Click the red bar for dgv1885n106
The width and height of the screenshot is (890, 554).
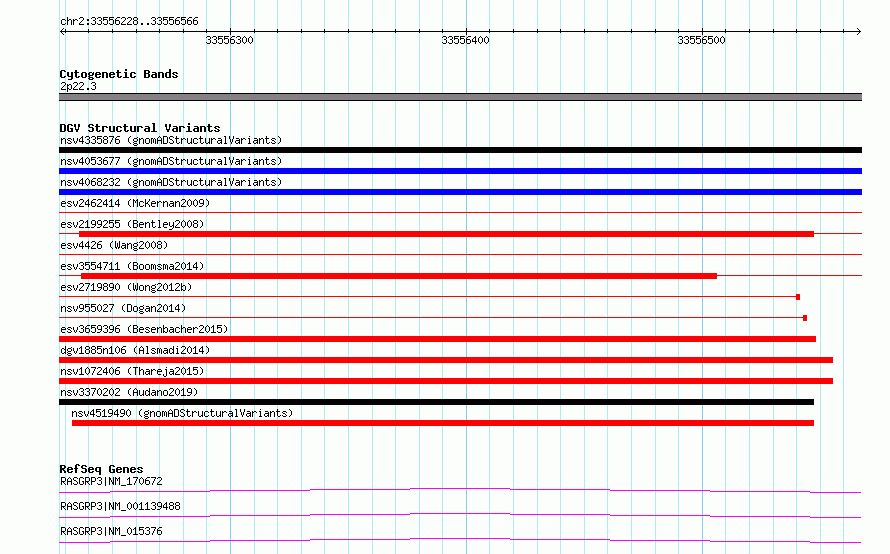pyautogui.click(x=446, y=360)
